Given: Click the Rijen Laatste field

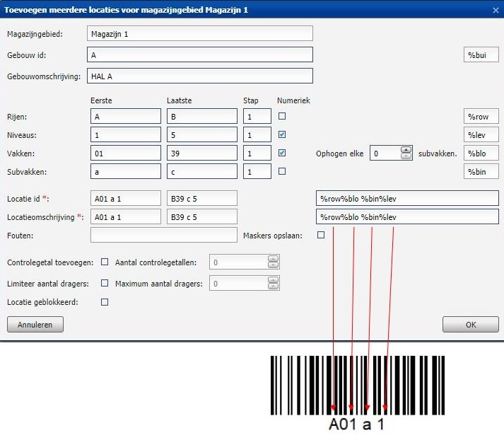Looking at the screenshot, I should (202, 117).
